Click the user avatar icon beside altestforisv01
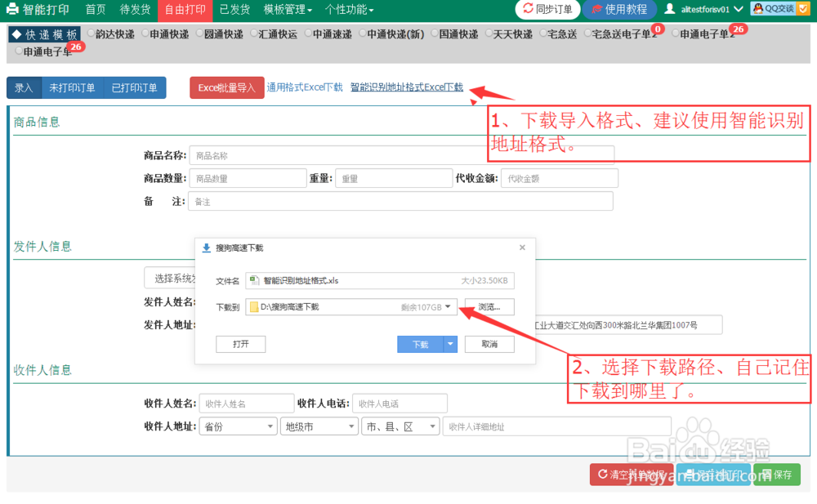 pyautogui.click(x=670, y=8)
